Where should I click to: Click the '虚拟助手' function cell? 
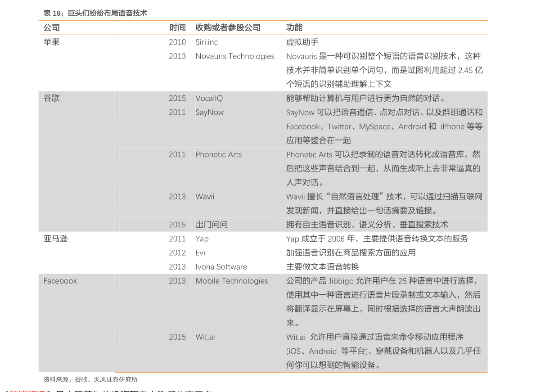click(x=302, y=42)
